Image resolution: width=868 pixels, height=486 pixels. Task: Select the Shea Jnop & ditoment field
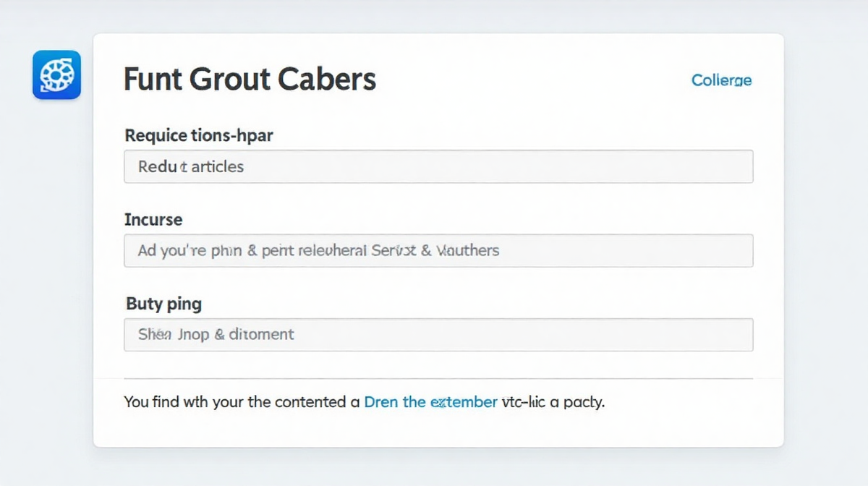(x=438, y=335)
